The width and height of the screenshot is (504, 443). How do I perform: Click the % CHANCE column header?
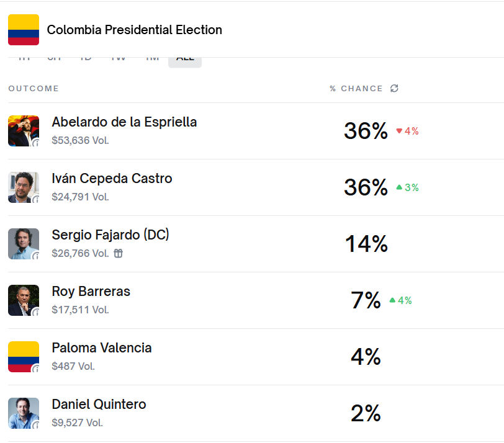point(356,89)
